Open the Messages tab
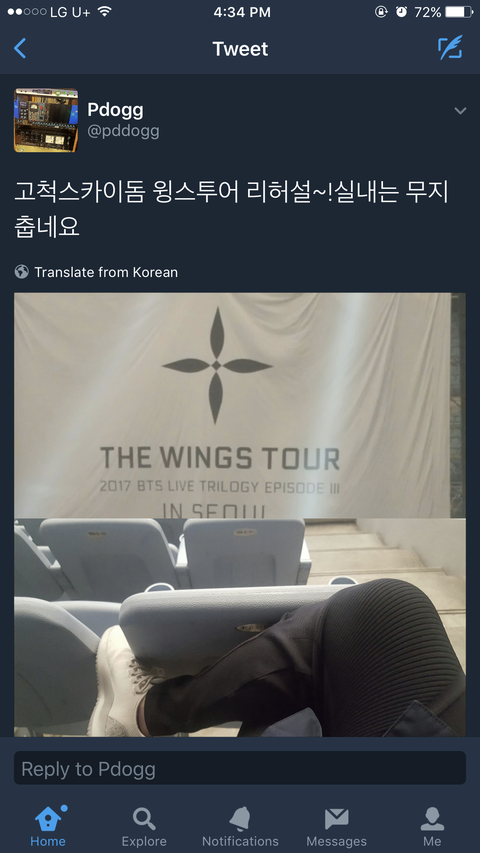This screenshot has width=480, height=853. 336,826
